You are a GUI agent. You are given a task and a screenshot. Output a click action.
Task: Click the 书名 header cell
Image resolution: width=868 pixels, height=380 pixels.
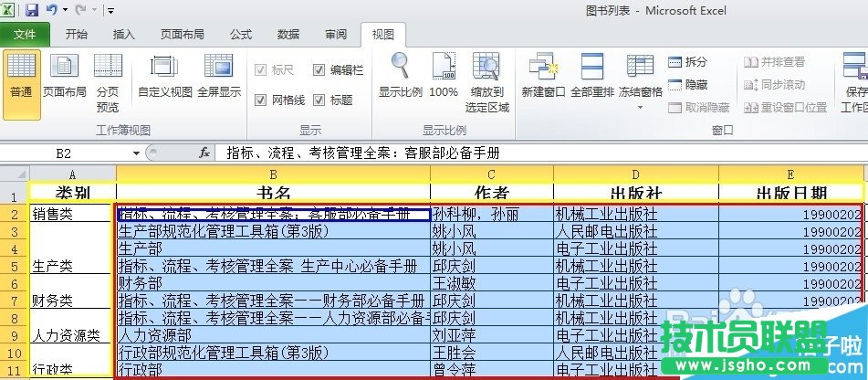click(274, 192)
